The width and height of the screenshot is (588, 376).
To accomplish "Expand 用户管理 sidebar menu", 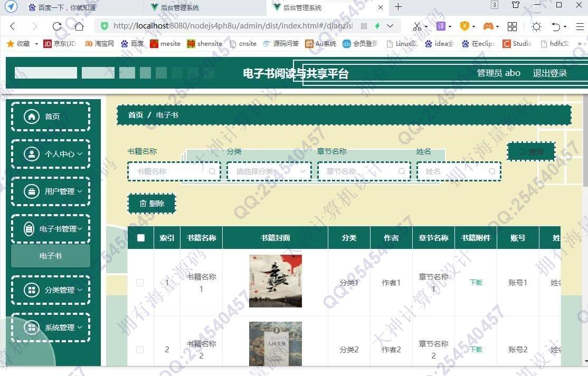I will point(51,191).
